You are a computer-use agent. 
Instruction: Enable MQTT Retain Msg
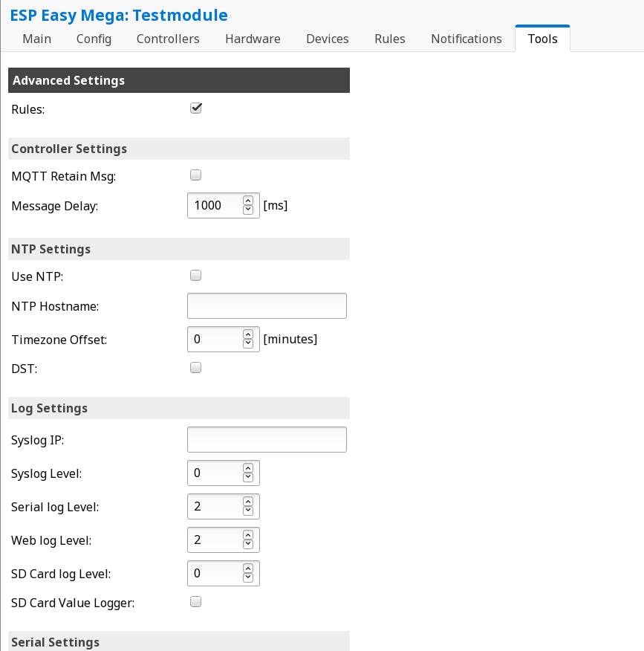pos(196,175)
